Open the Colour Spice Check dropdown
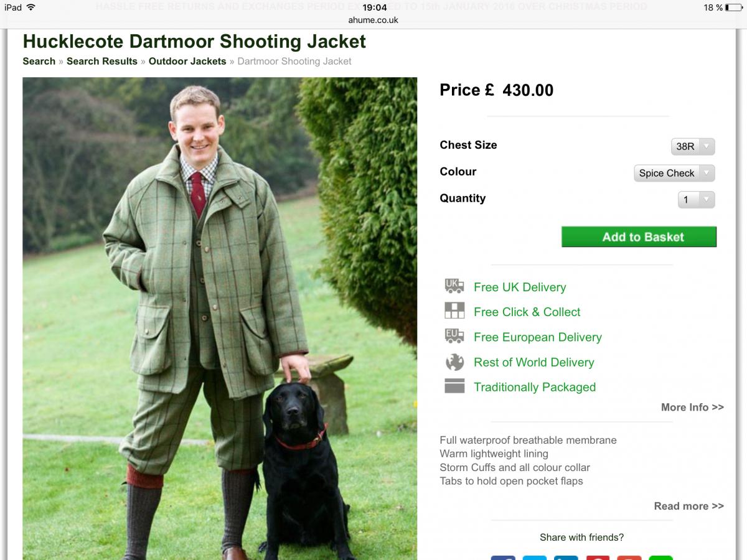The height and width of the screenshot is (560, 747). (674, 173)
